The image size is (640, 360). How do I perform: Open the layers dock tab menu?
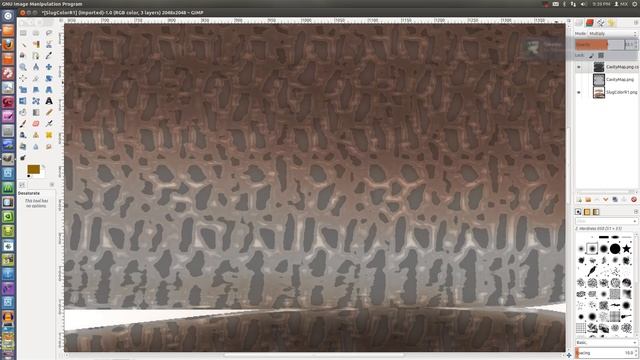(636, 23)
